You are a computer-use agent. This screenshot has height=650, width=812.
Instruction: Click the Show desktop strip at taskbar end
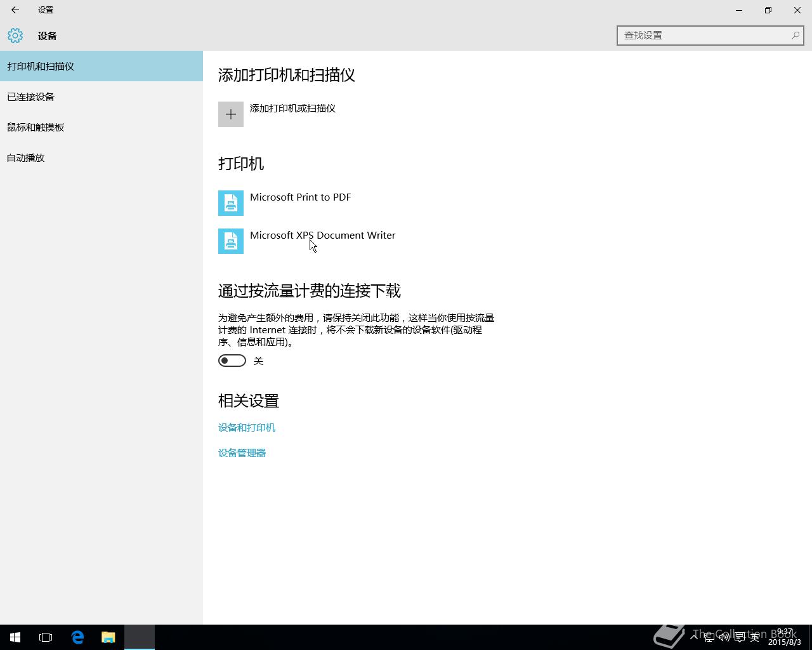point(810,637)
